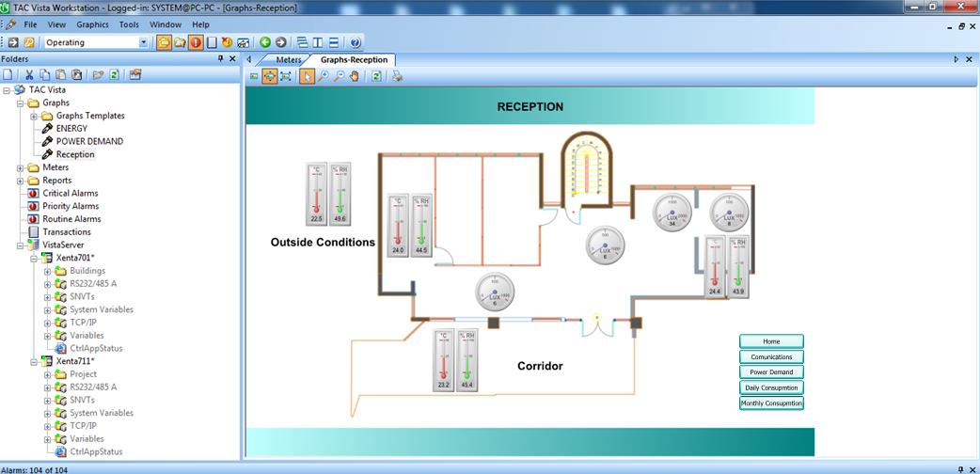Select POWER DEMAND graphic in tree
This screenshot has width=980, height=474.
click(89, 141)
